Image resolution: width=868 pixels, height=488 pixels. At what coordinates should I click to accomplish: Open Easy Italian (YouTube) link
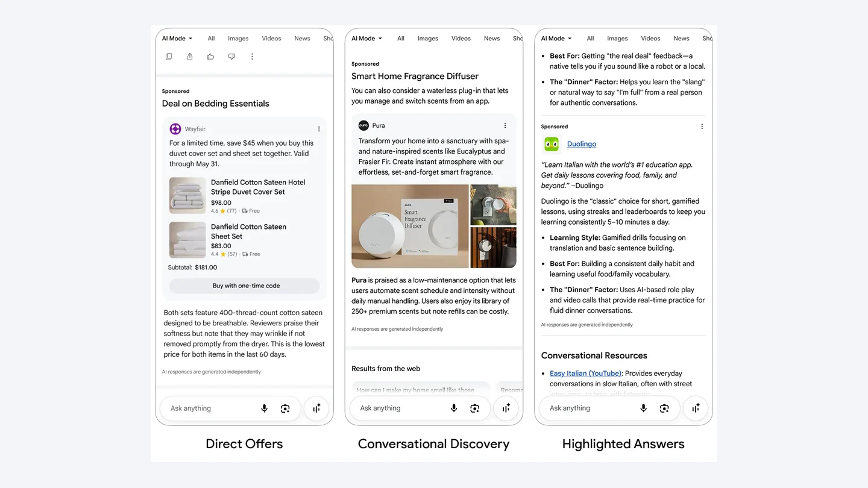pyautogui.click(x=586, y=374)
